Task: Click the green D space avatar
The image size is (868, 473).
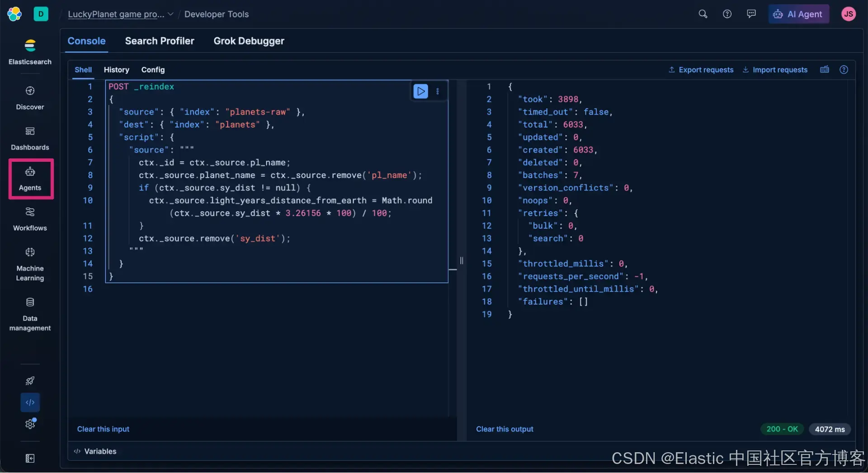Action: point(41,14)
